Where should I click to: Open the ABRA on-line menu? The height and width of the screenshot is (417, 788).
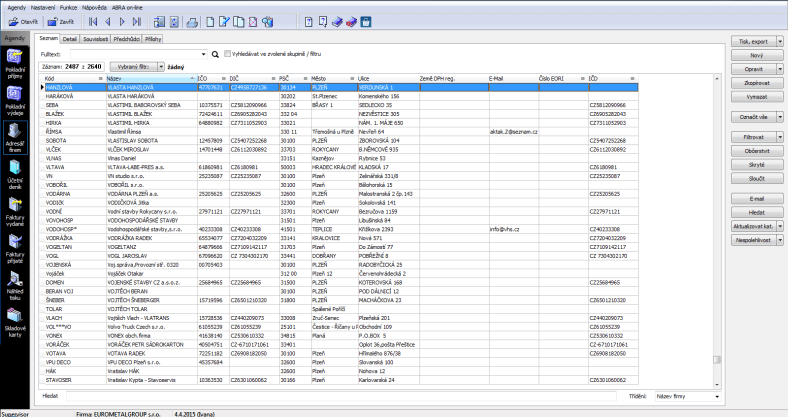(x=127, y=8)
